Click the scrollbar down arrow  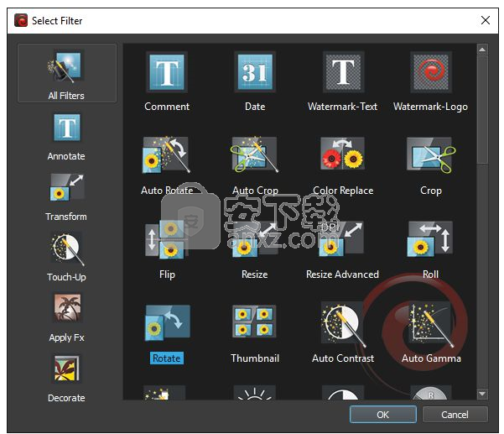pos(481,394)
